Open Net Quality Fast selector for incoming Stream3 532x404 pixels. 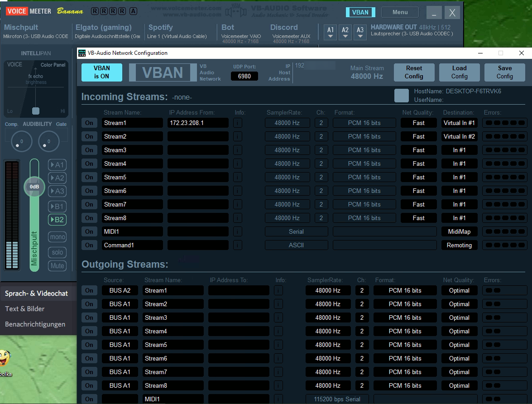tap(419, 150)
